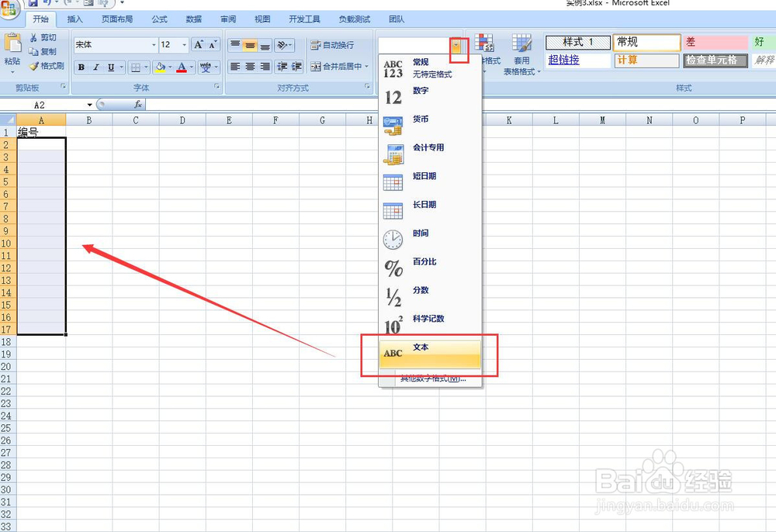Click the fill color bucket
Screen dimensions: 776x532
point(160,67)
